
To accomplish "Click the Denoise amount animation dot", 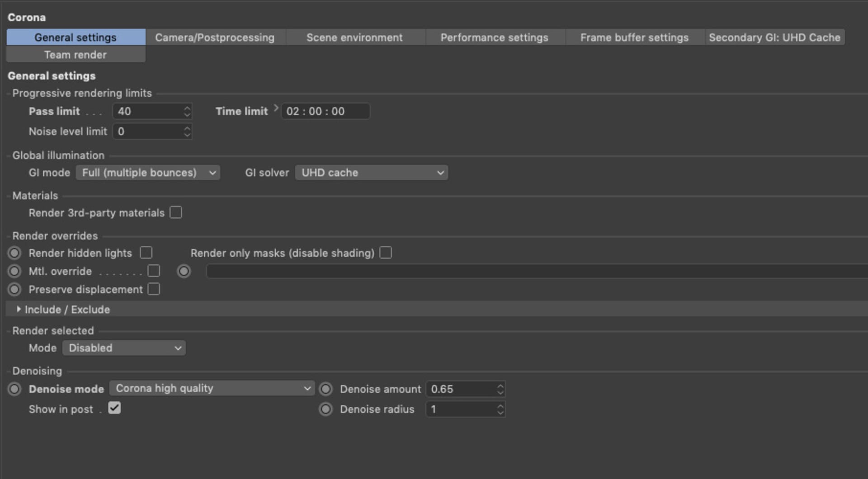I will pyautogui.click(x=325, y=389).
